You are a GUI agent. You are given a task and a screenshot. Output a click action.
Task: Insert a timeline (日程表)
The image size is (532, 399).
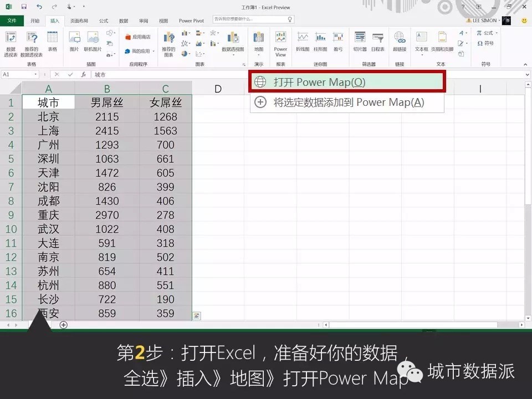click(x=377, y=42)
